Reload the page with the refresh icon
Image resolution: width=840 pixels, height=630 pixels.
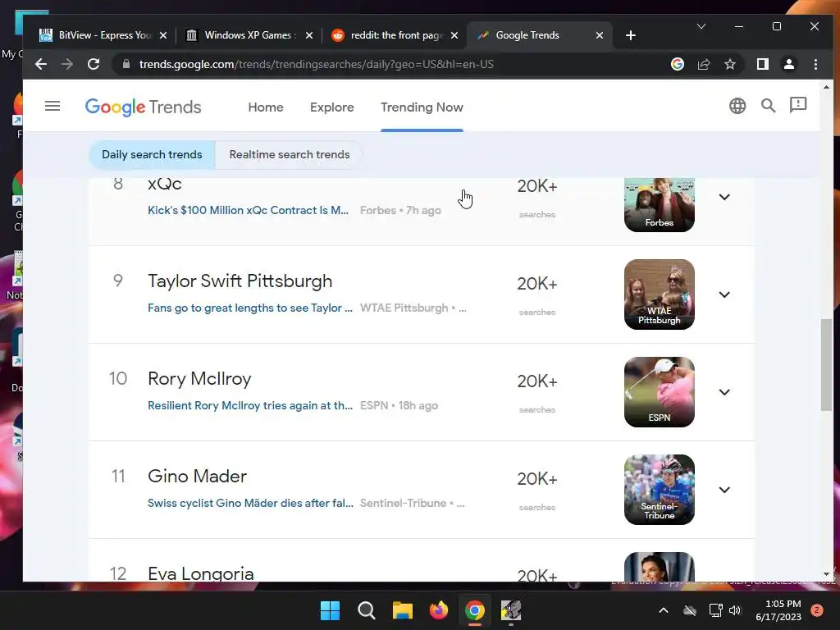point(94,64)
